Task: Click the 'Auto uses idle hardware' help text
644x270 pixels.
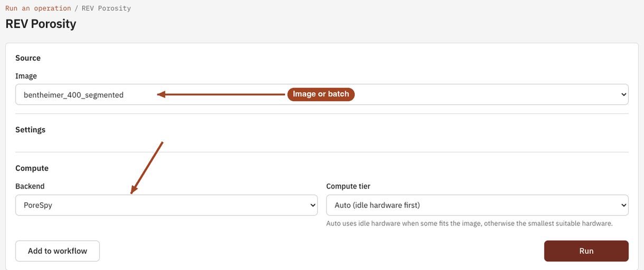Action: (x=469, y=224)
